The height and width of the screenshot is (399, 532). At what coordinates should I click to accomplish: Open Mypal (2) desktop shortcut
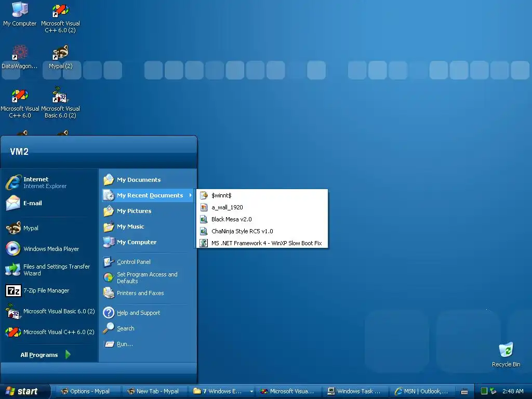[60, 57]
